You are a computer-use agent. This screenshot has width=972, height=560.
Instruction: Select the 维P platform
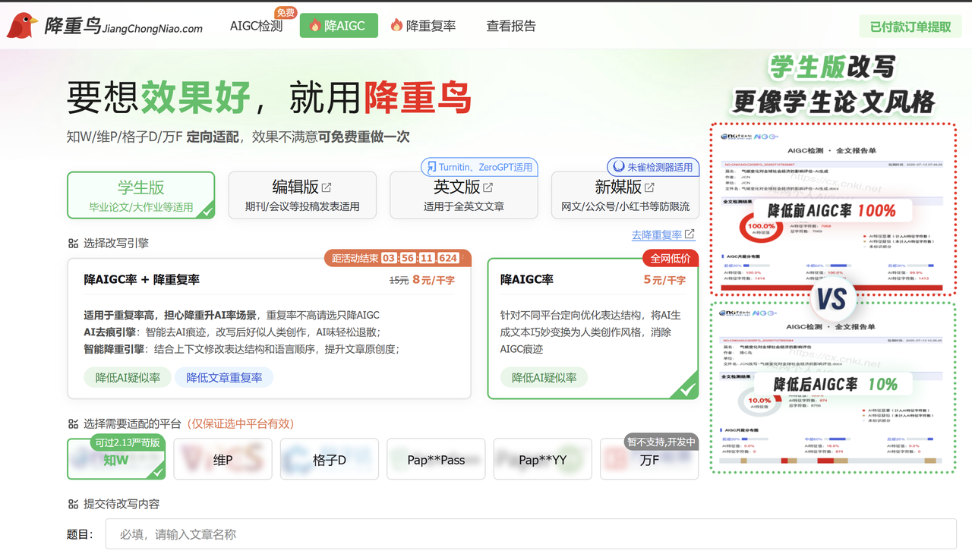[222, 459]
